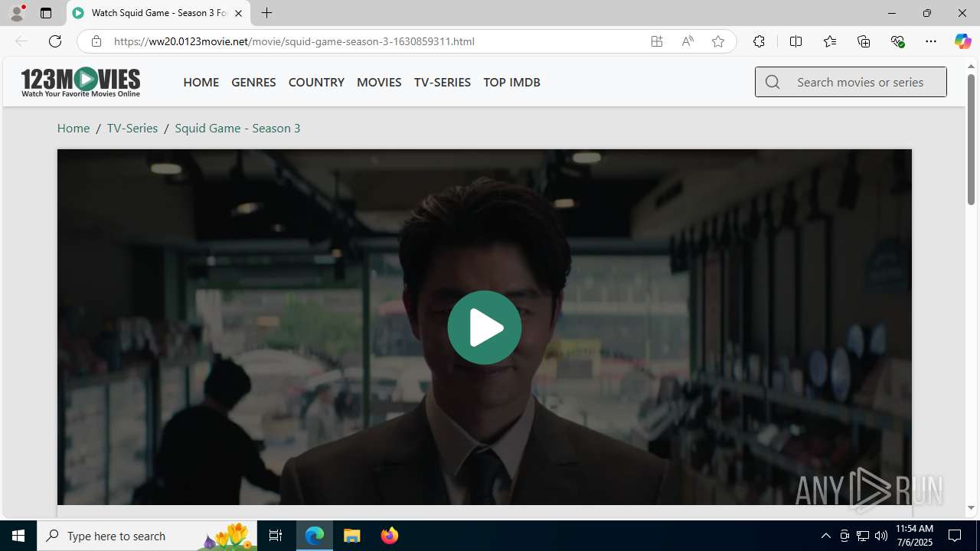Follow the TV-Series breadcrumb link
Image resolution: width=980 pixels, height=551 pixels.
click(x=132, y=128)
